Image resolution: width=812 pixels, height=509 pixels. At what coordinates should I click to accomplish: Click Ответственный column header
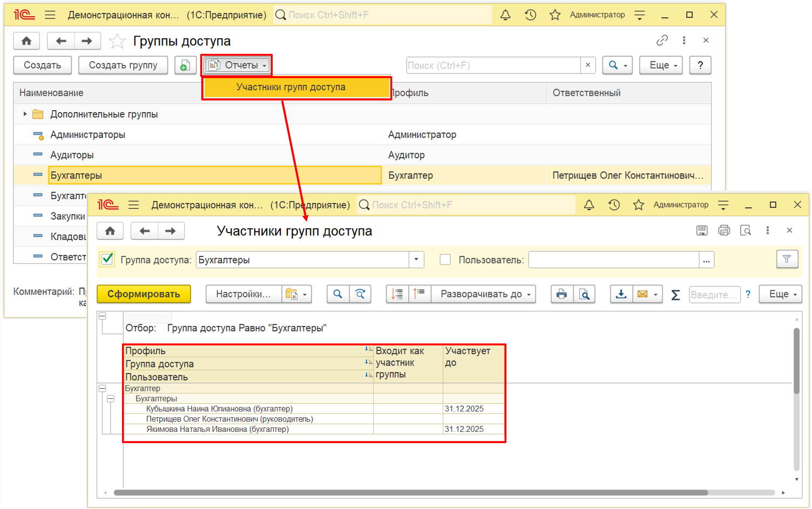pyautogui.click(x=629, y=93)
